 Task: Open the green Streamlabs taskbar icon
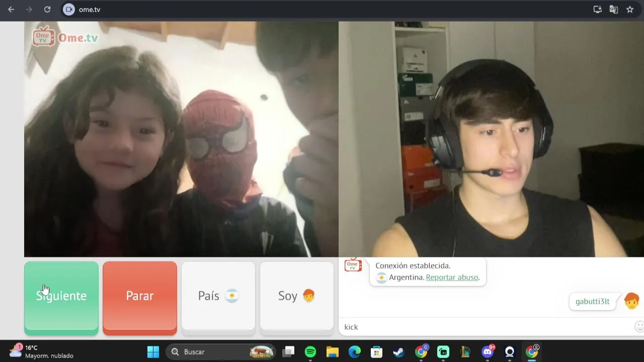coord(443,352)
